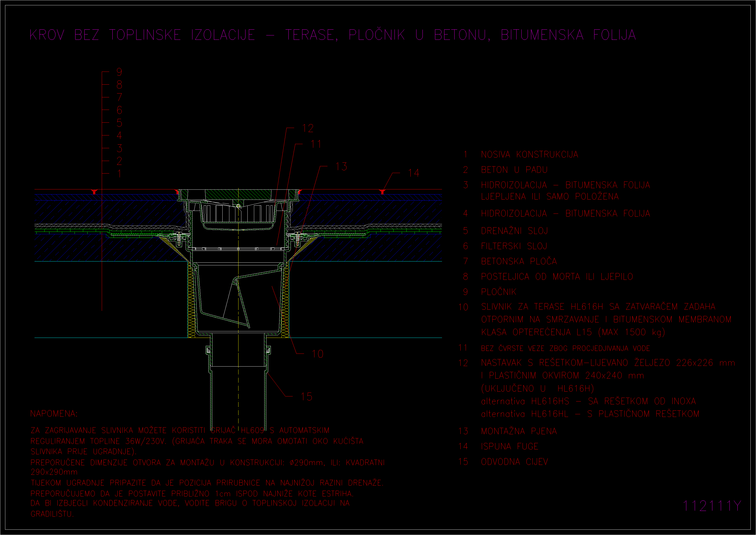The image size is (756, 535).
Task: Select the legend text 'FILTERSKI SLOJ'
Action: [514, 246]
